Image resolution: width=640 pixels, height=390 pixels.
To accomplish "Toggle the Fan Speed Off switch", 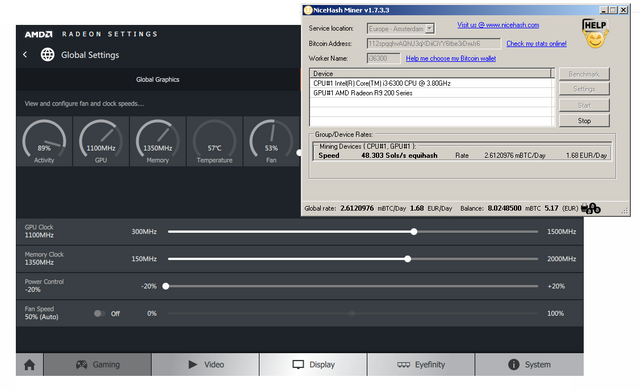I will click(99, 313).
